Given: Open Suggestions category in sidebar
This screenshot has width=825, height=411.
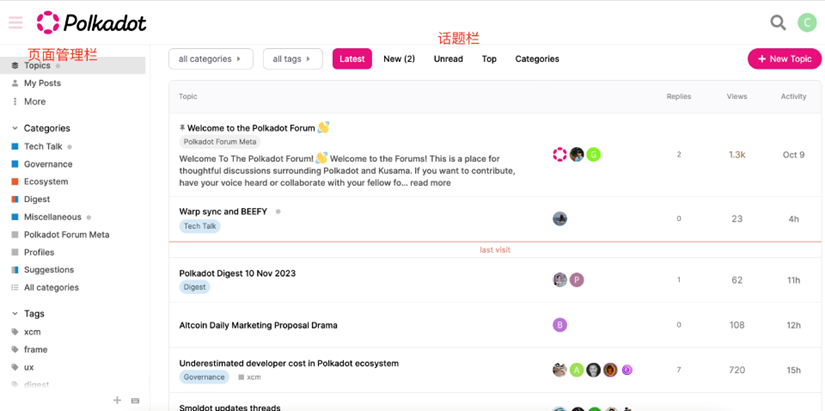Looking at the screenshot, I should point(49,270).
